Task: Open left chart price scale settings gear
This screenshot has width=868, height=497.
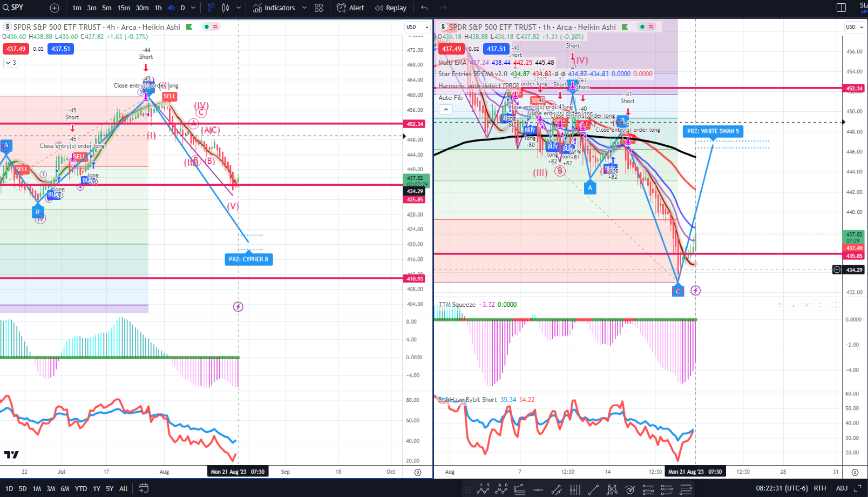Action: pos(418,472)
